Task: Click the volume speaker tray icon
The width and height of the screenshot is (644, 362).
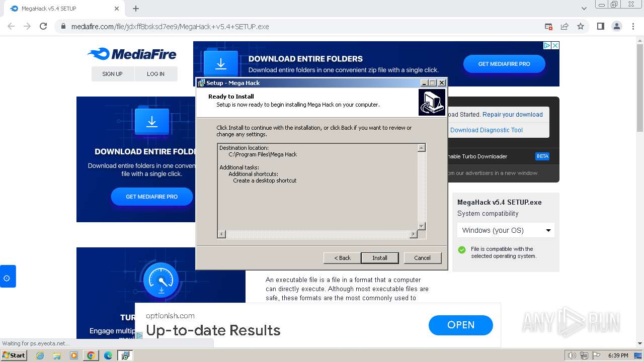Action: (572, 355)
